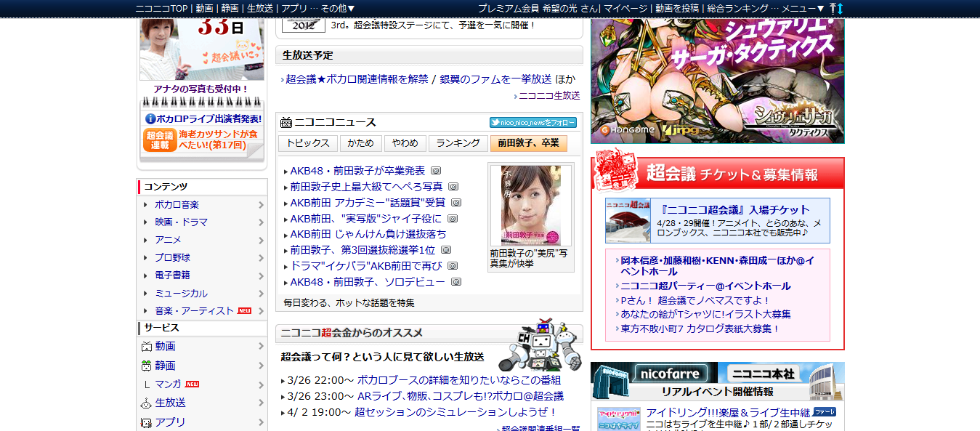980x431 pixels.
Task: Click camera icon beside "実写版"ジャイ子役に headline
Action: 453,219
